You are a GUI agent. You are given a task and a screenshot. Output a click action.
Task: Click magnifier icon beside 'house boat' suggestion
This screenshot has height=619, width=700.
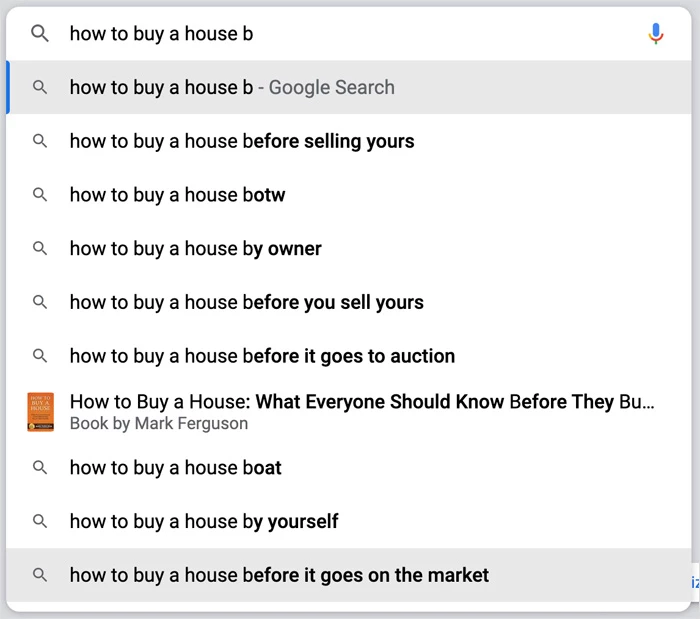(40, 467)
